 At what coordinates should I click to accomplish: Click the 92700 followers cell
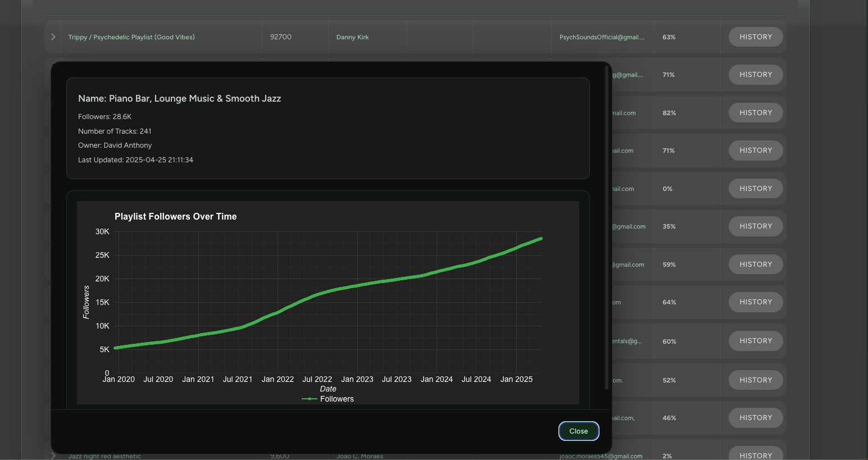(x=280, y=37)
